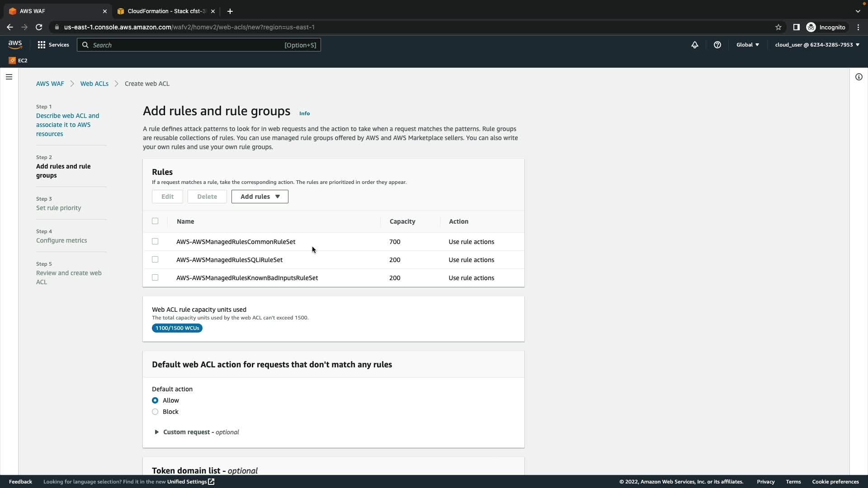
Task: Click the AWS logo home icon
Action: pyautogui.click(x=15, y=44)
